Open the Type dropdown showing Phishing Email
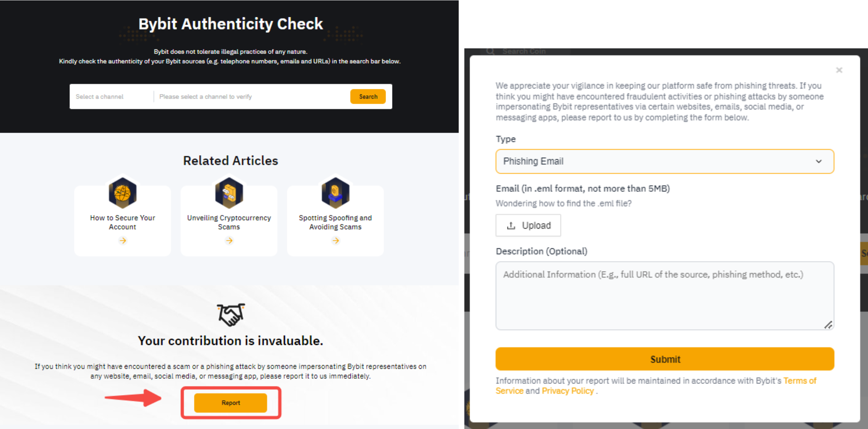Image resolution: width=868 pixels, height=429 pixels. coord(664,161)
